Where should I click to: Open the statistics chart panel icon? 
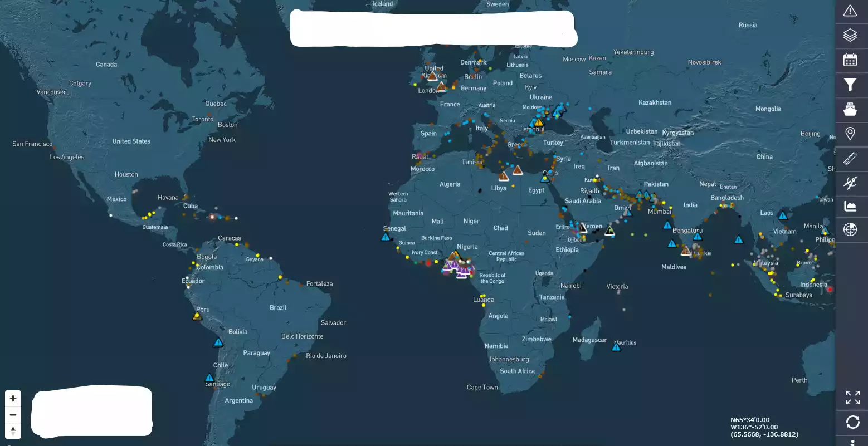point(851,206)
